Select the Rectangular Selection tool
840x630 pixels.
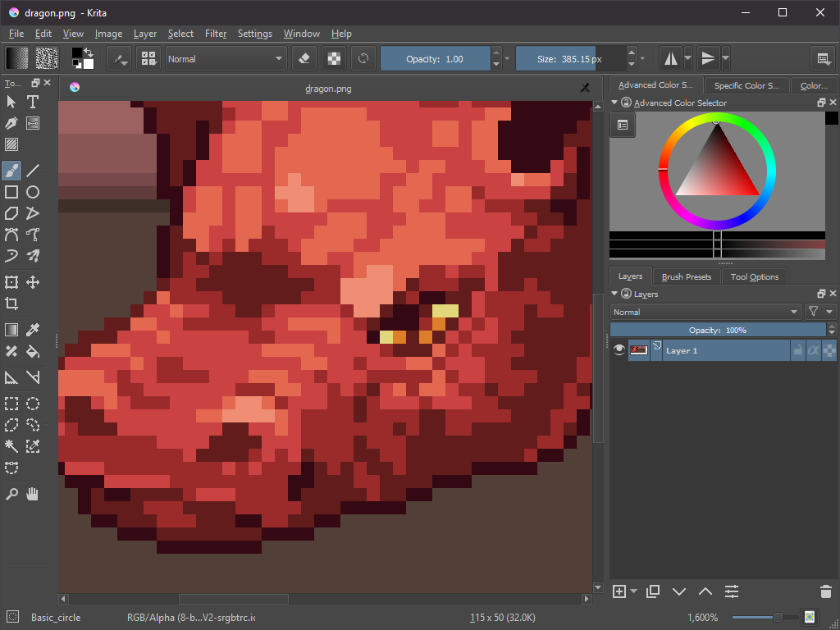pyautogui.click(x=11, y=404)
